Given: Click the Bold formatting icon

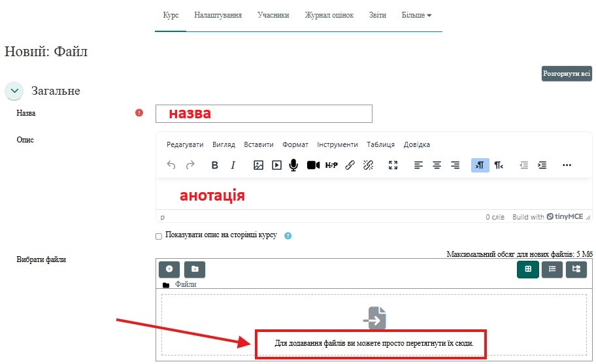Looking at the screenshot, I should (x=214, y=165).
